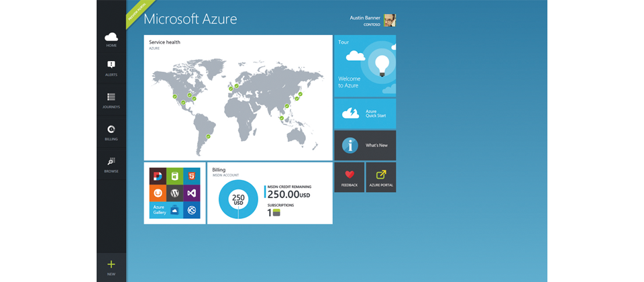
Task: Open the Azure Quick Start tile
Action: [x=365, y=113]
